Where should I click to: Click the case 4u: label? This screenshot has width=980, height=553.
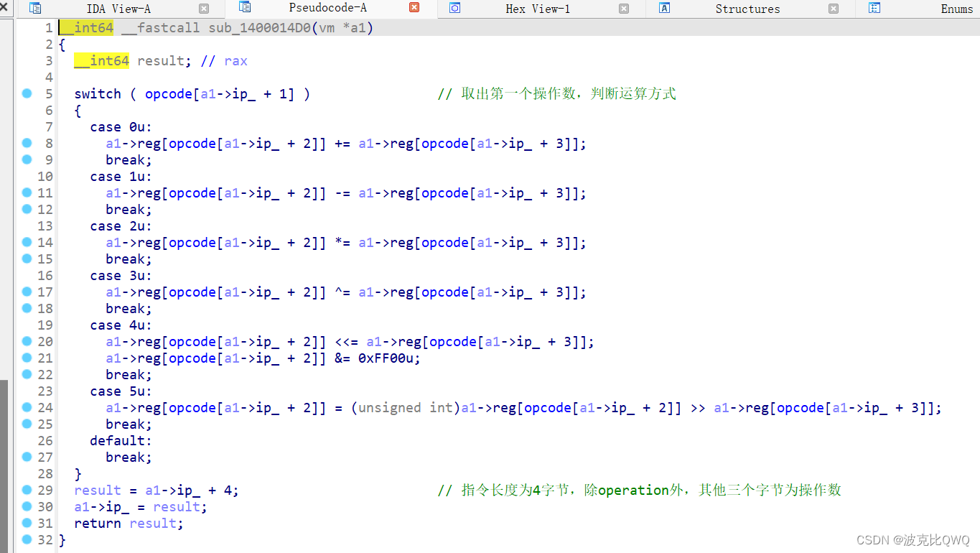121,325
